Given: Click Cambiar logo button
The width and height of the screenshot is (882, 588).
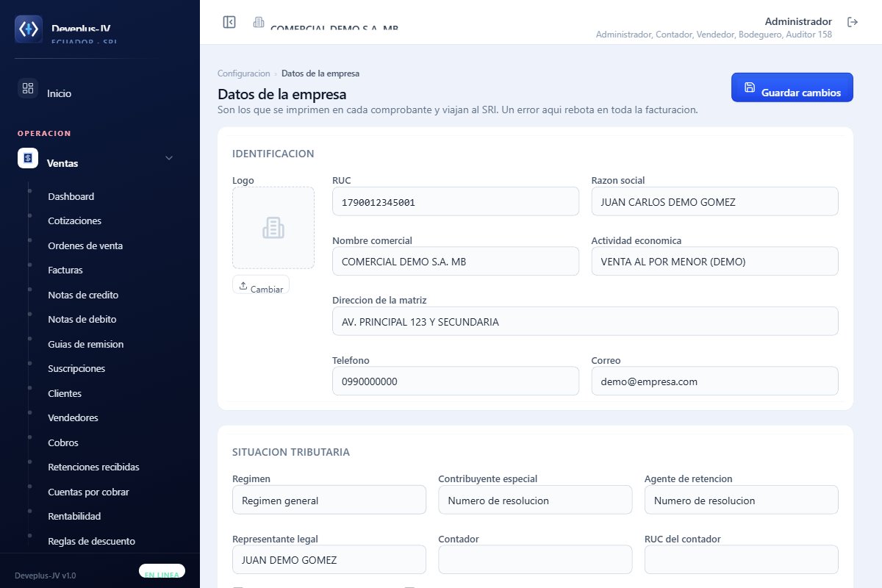Looking at the screenshot, I should pyautogui.click(x=261, y=285).
